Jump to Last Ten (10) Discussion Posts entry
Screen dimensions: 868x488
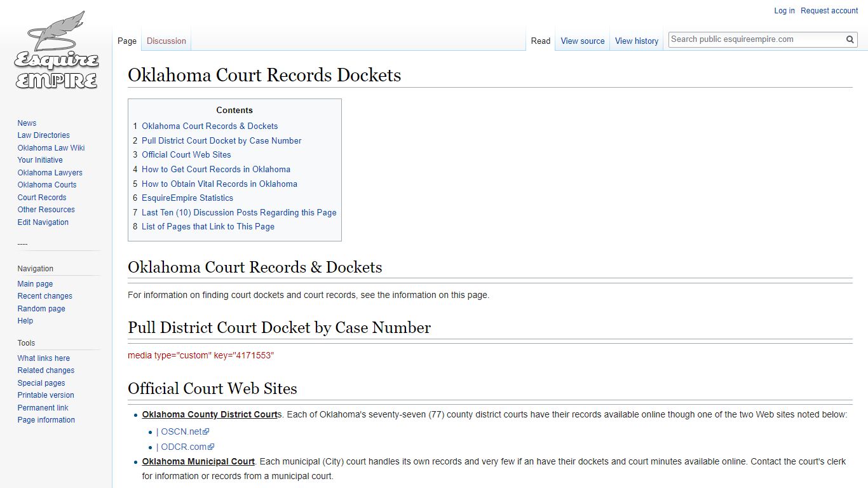(x=234, y=212)
